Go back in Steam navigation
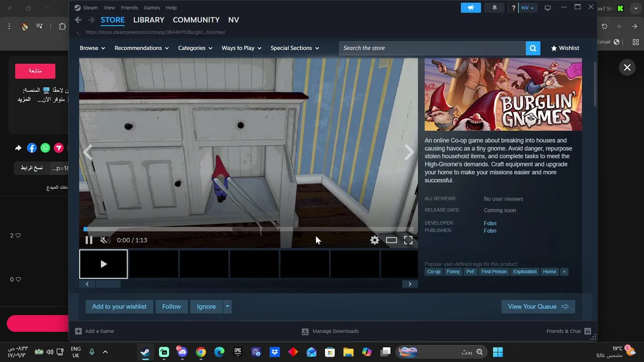The height and width of the screenshot is (362, 644). (78, 20)
